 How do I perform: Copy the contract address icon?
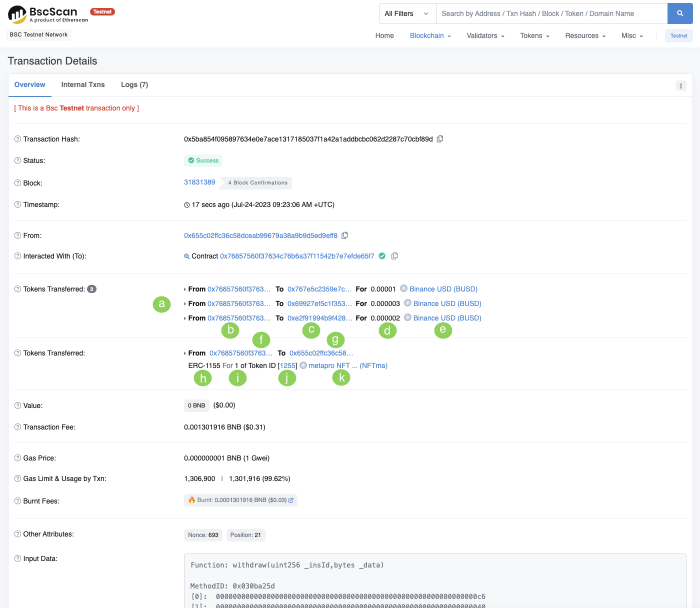pyautogui.click(x=394, y=256)
